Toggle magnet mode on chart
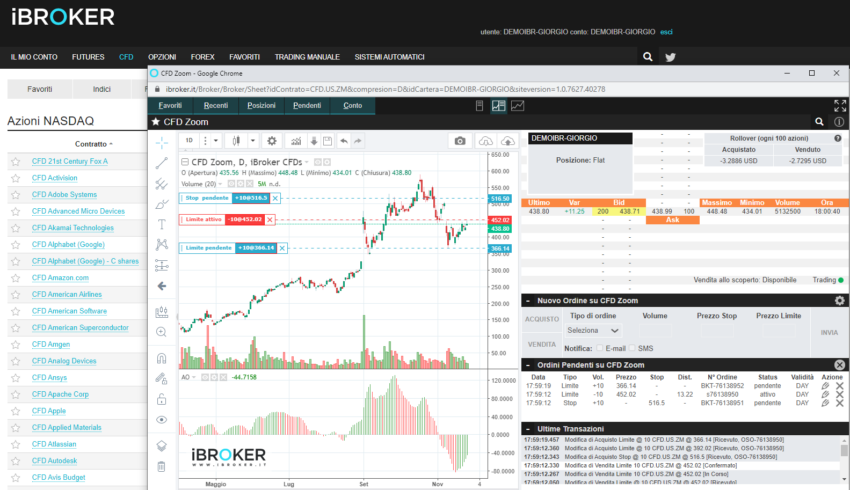The width and height of the screenshot is (850, 490). (x=162, y=358)
